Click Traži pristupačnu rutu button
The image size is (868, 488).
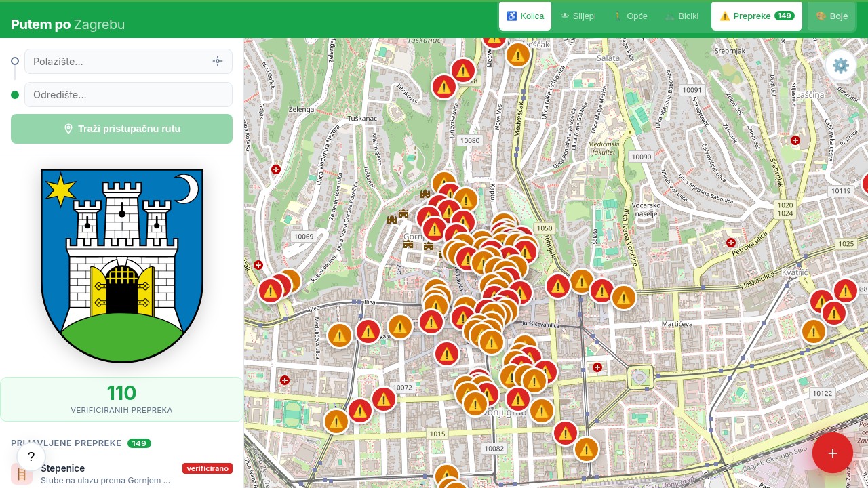click(x=121, y=129)
